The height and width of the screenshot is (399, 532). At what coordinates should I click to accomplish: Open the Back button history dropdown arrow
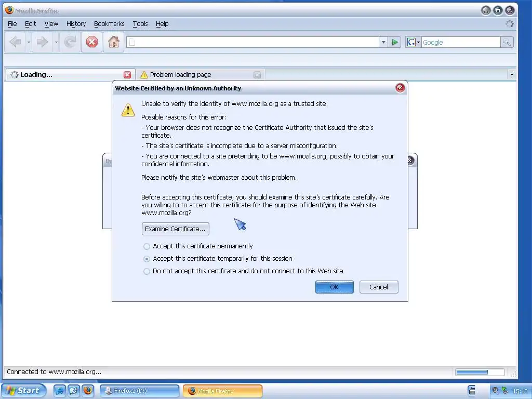click(x=29, y=42)
